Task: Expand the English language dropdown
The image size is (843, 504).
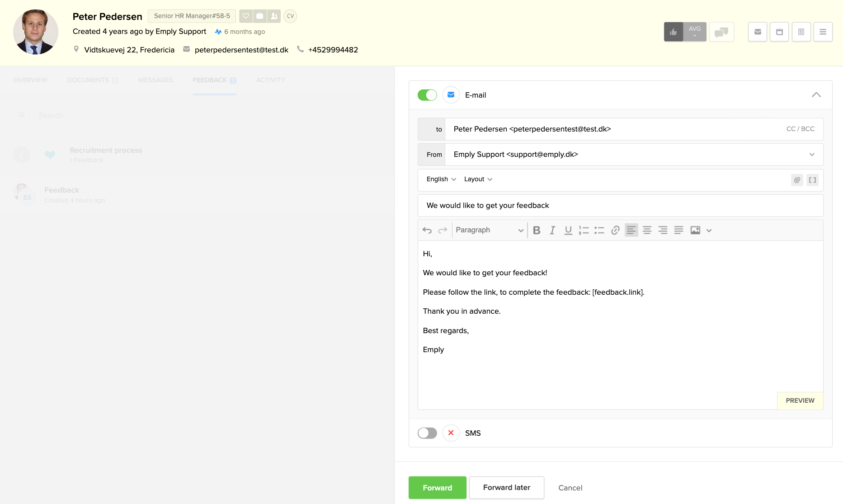Action: point(441,179)
